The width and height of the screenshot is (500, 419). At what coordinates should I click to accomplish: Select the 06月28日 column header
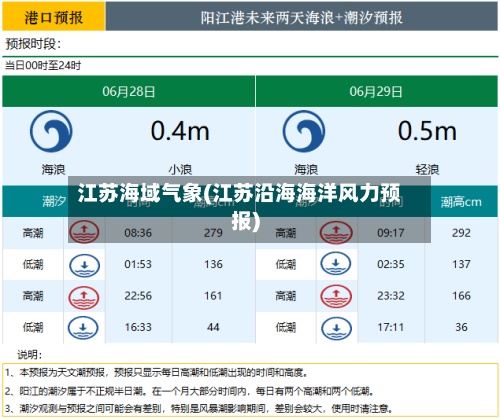coord(129,91)
